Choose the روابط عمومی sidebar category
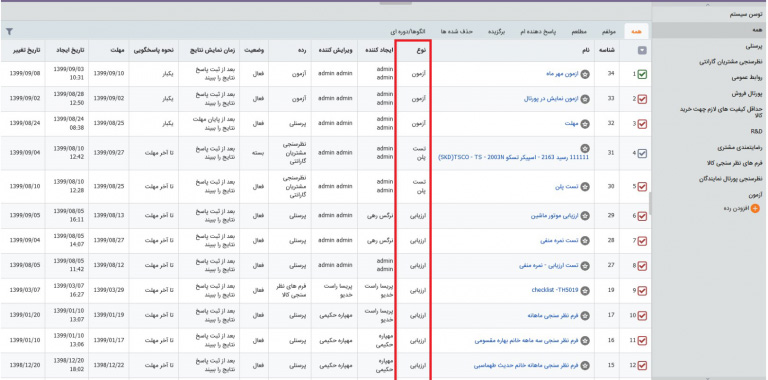The height and width of the screenshot is (380, 768). pyautogui.click(x=748, y=77)
